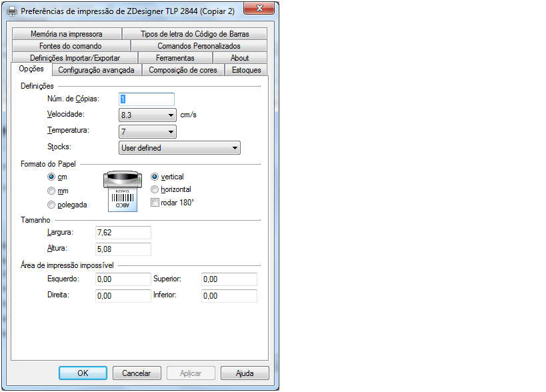Viewport: 546px width, 392px height.
Task: Click the Esquerdo margin field
Action: [123, 279]
